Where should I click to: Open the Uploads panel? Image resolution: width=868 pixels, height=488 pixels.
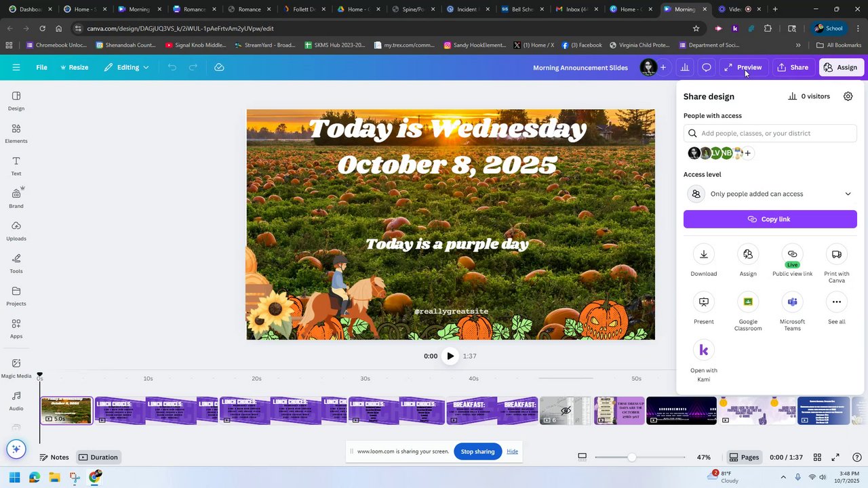click(16, 230)
